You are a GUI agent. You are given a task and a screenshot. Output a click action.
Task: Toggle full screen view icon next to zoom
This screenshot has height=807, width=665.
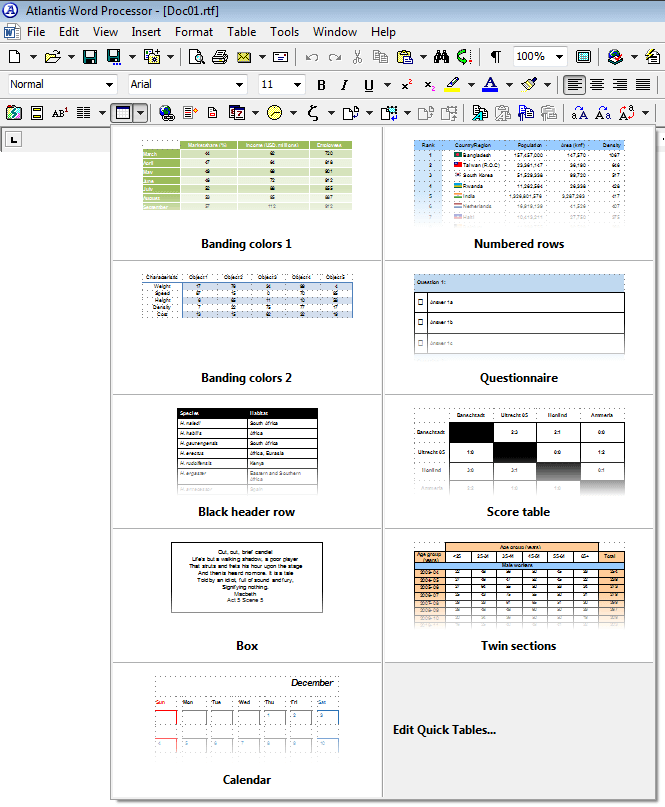(x=583, y=57)
